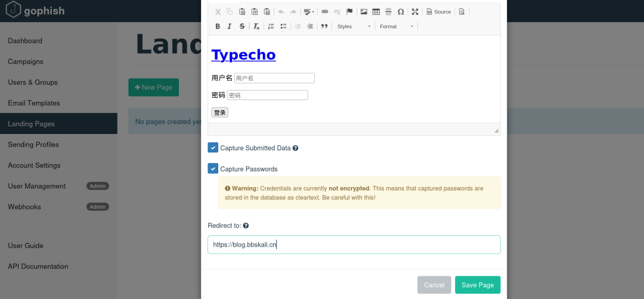Screen dimensions: 644x299
Task: Toggle Strikethrough formatting
Action: [242, 26]
